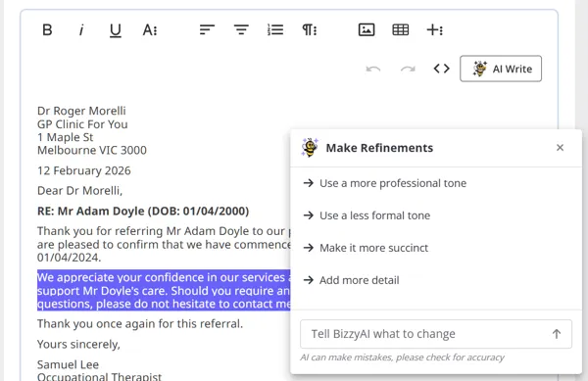
Task: Redo the last edit
Action: [x=408, y=69]
